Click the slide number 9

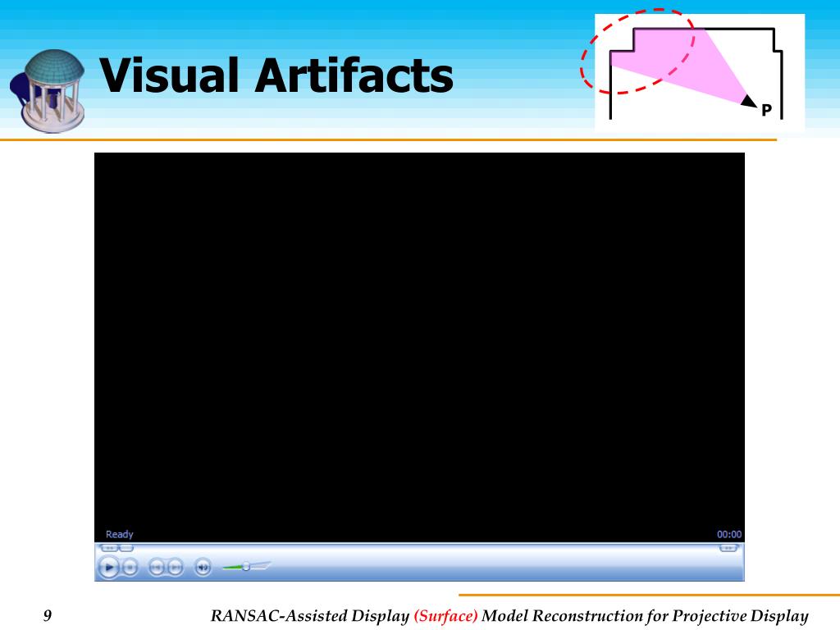(48, 615)
